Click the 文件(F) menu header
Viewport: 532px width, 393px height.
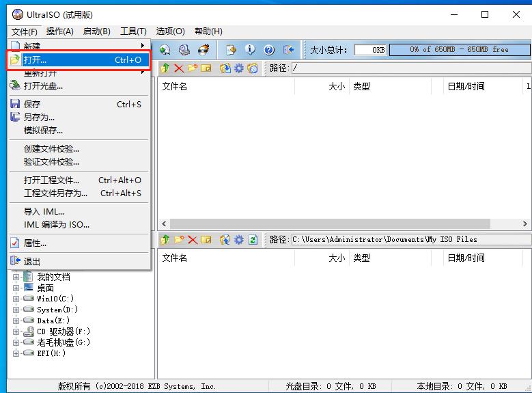[24, 31]
